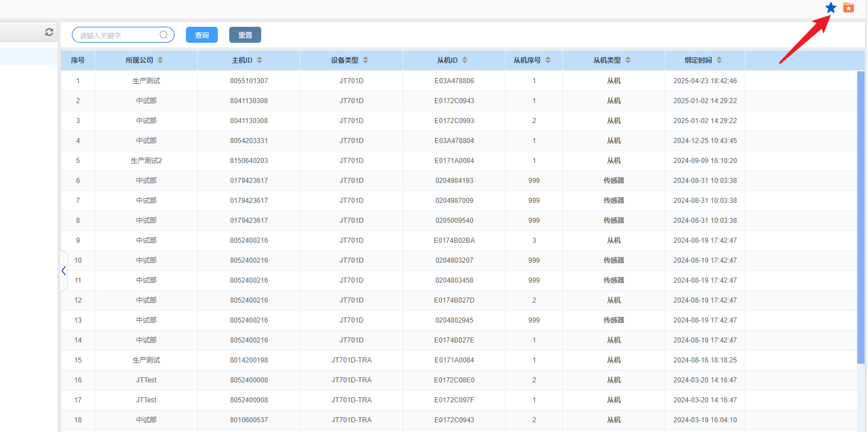Sort by 从机序号 column
Screen dimensions: 868x432
[548, 60]
